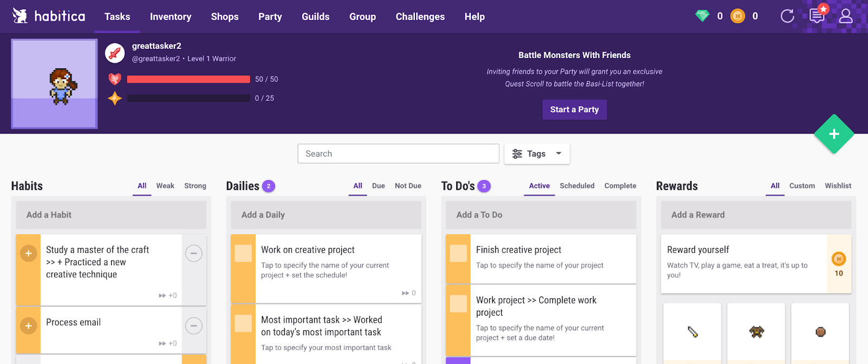The height and width of the screenshot is (364, 868).
Task: Click the gold coin balance icon
Action: pos(737,16)
